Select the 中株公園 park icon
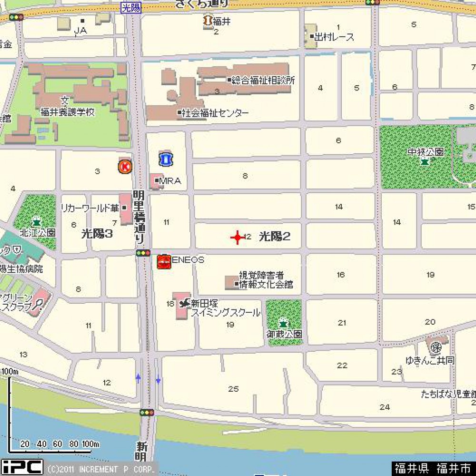476x476 pixels. (425, 162)
